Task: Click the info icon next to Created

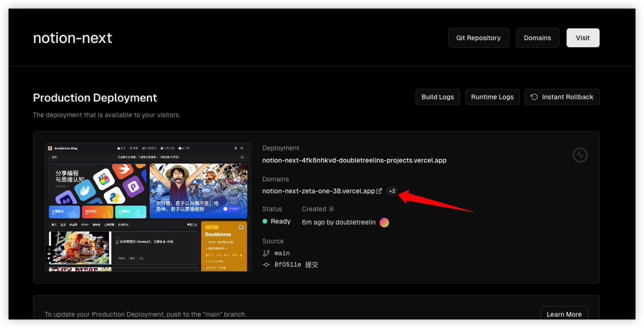Action: (x=331, y=209)
